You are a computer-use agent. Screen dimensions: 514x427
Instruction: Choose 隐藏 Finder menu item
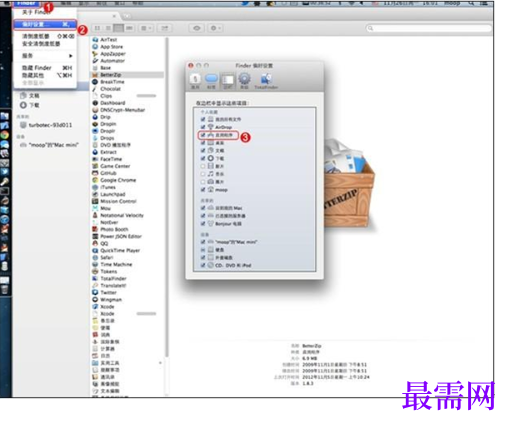(45, 68)
